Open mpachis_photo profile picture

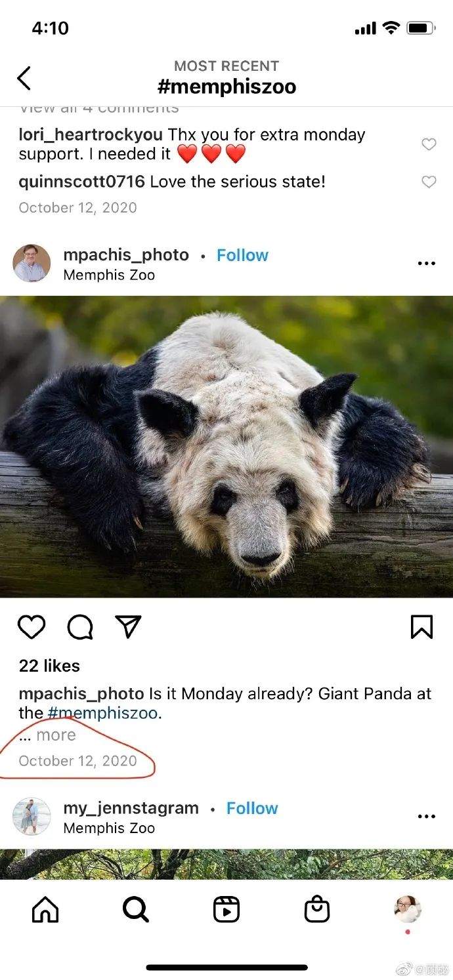coord(32,263)
